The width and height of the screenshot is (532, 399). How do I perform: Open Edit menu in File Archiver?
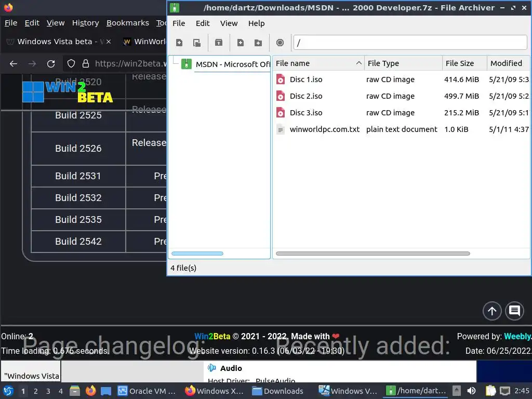click(x=203, y=23)
